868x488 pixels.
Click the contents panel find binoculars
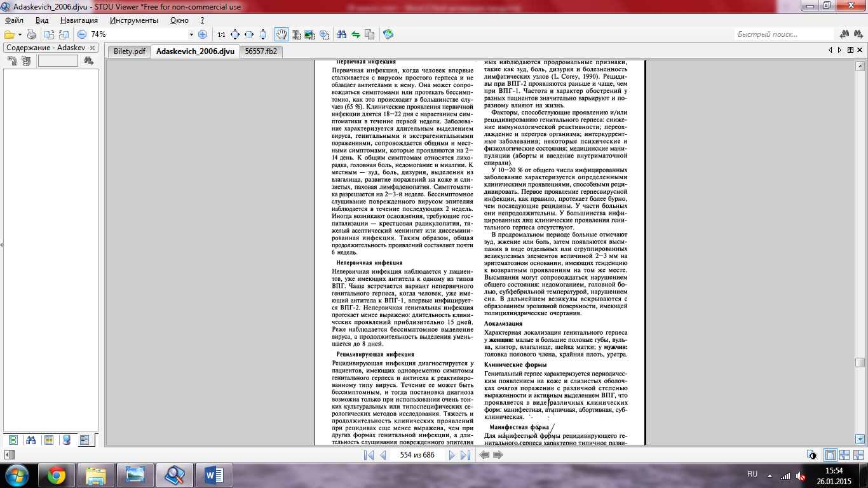(x=88, y=61)
